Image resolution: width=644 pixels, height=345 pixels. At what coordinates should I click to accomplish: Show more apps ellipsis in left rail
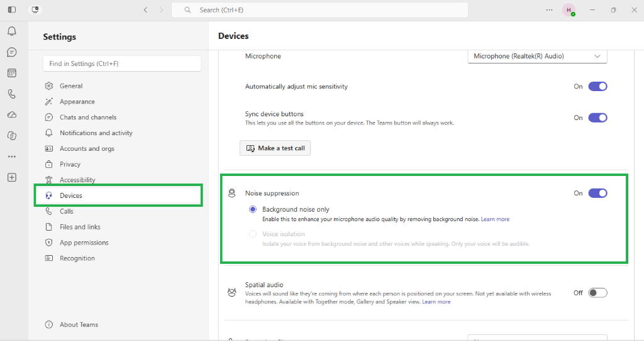pyautogui.click(x=12, y=156)
